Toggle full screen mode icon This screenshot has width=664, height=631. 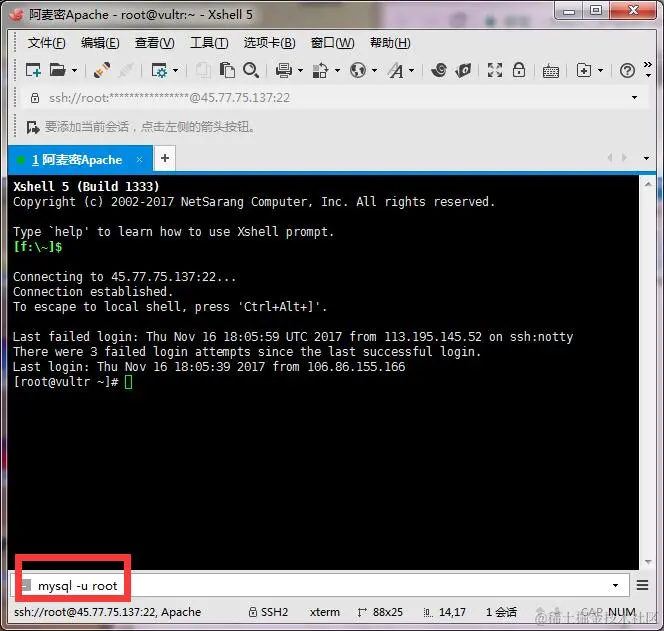tap(495, 70)
